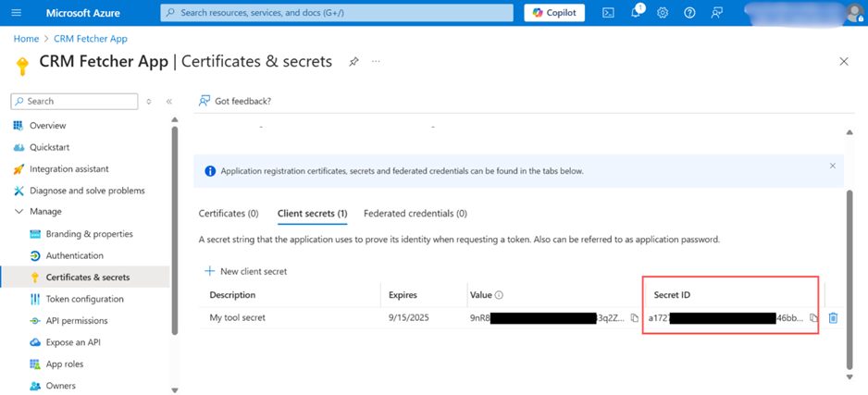Close the Certificates & secrets blade
Viewport: 868px width, 395px height.
[x=844, y=61]
